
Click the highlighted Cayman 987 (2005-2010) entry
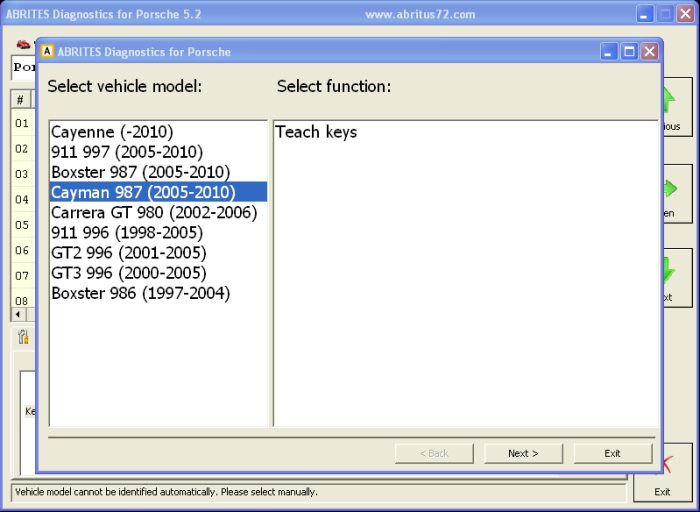pyautogui.click(x=143, y=192)
